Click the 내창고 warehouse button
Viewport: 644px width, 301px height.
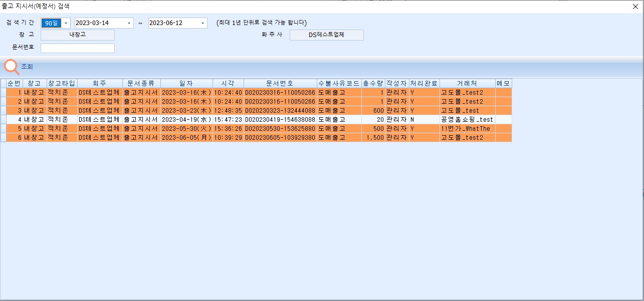pyautogui.click(x=77, y=35)
